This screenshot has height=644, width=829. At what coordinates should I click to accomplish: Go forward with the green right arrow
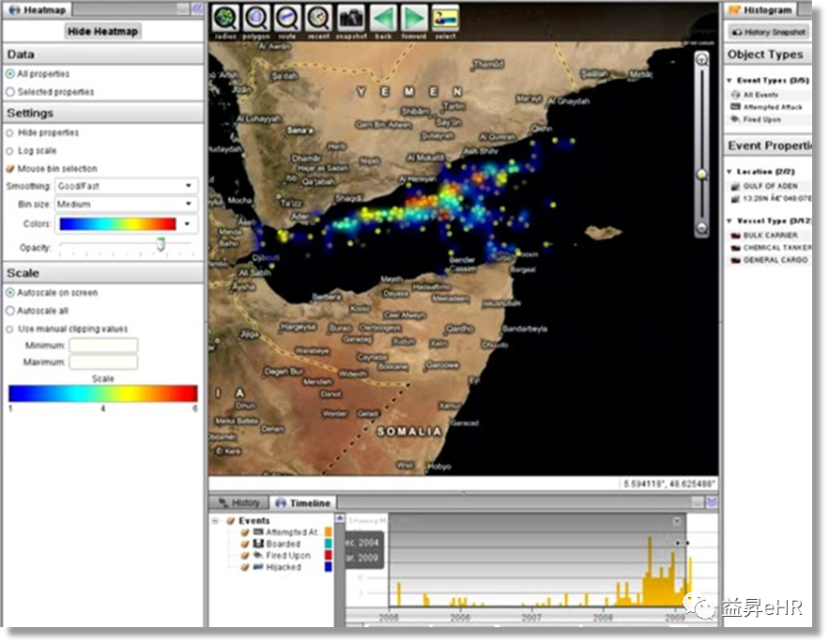click(414, 19)
